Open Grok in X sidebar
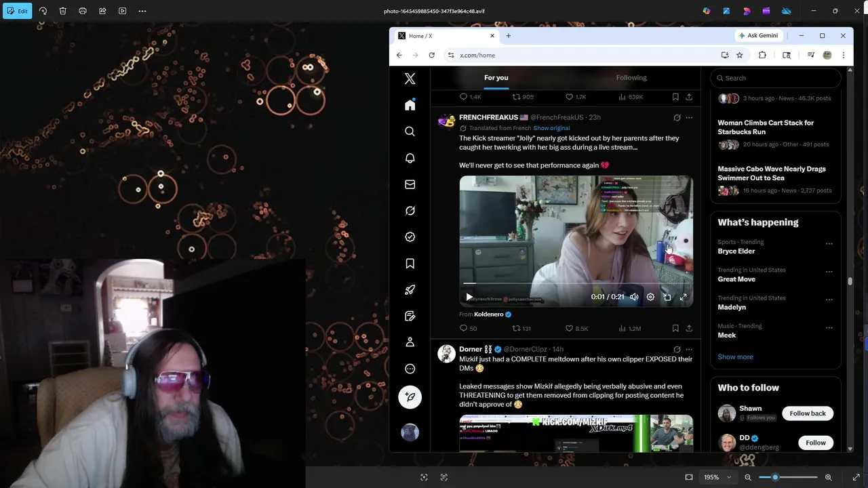Image resolution: width=868 pixels, height=488 pixels. pos(410,211)
